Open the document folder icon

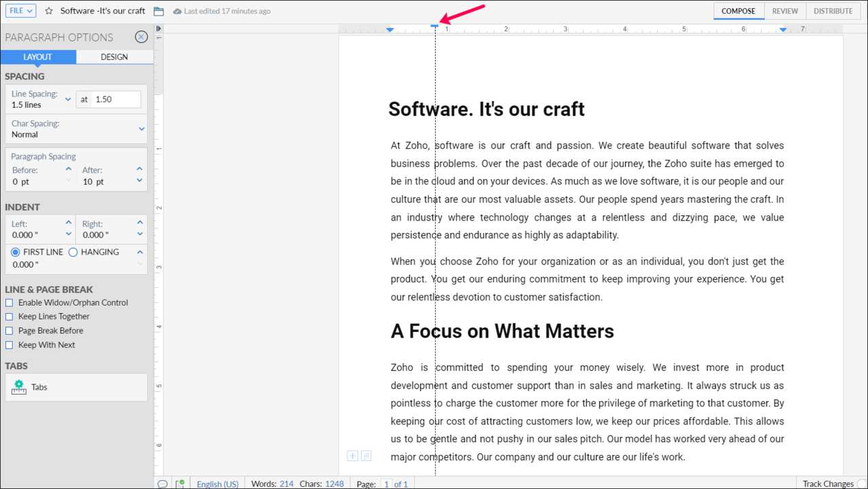[x=159, y=12]
